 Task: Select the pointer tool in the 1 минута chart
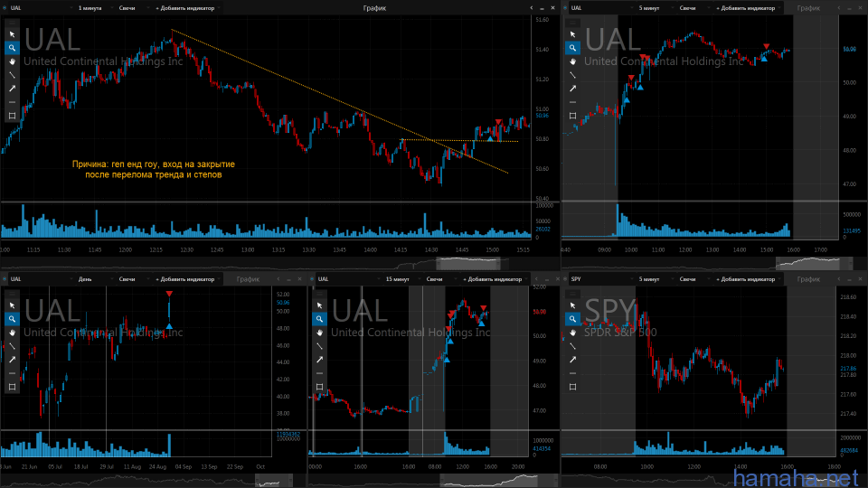coord(12,34)
